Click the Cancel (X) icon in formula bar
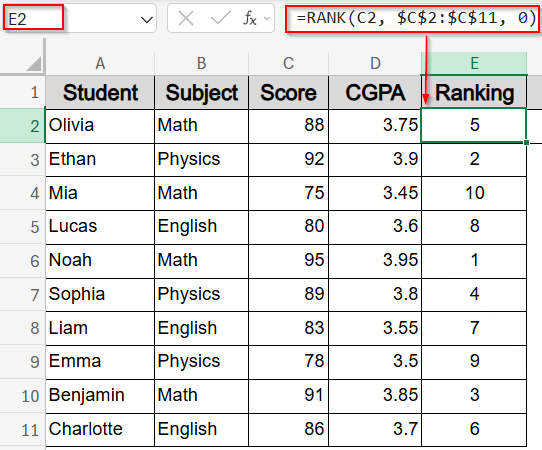 (x=186, y=18)
